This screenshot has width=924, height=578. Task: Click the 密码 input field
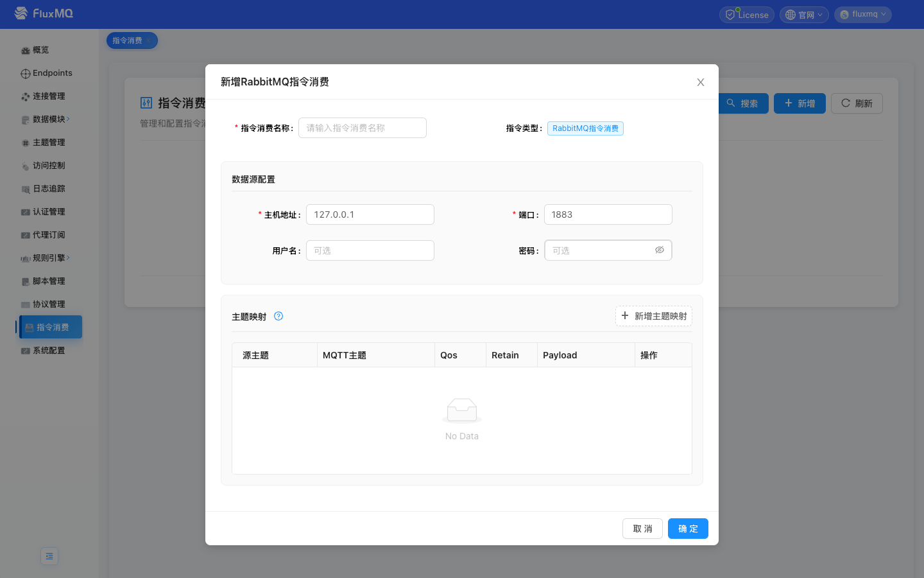pos(608,250)
